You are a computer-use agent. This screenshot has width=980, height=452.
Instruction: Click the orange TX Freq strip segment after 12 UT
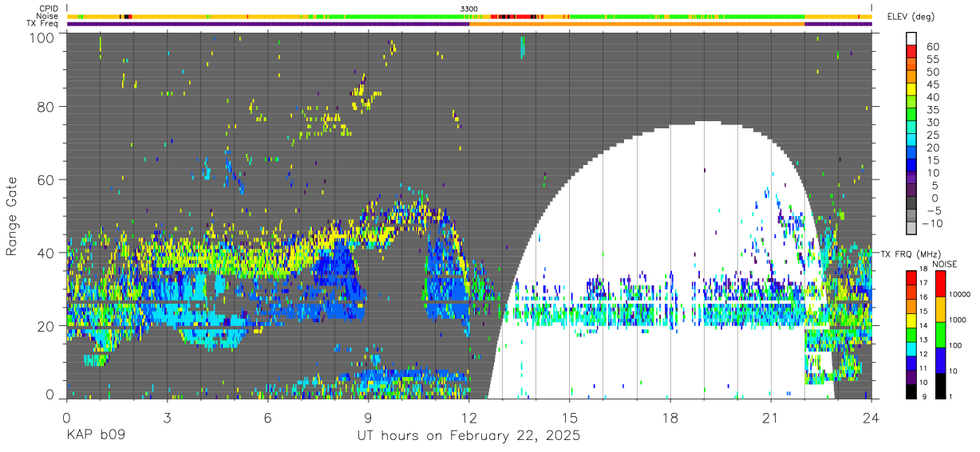[x=637, y=24]
